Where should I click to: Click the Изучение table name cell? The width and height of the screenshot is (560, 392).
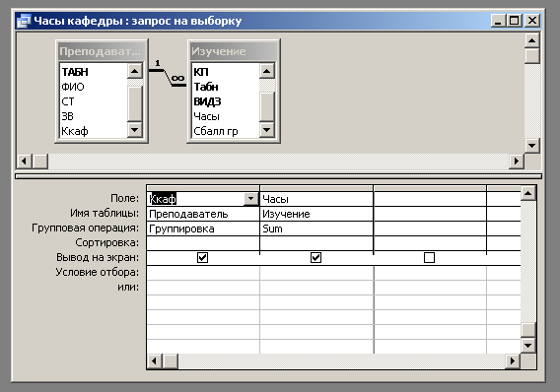point(316,214)
